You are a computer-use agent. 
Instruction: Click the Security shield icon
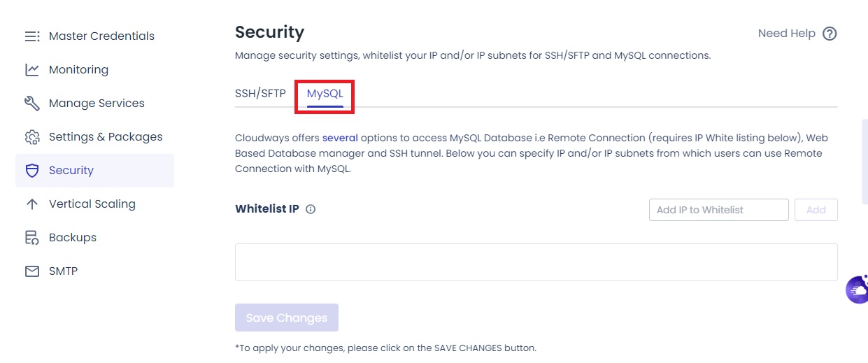[32, 171]
